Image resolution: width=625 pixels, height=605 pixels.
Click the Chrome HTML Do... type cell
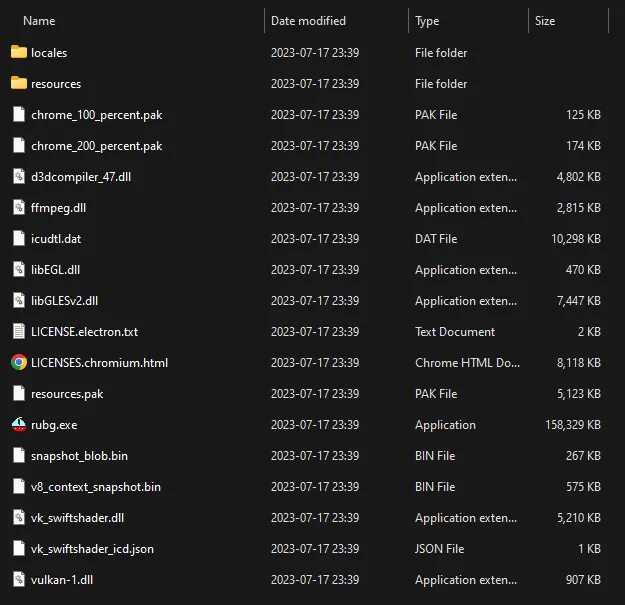click(x=467, y=363)
